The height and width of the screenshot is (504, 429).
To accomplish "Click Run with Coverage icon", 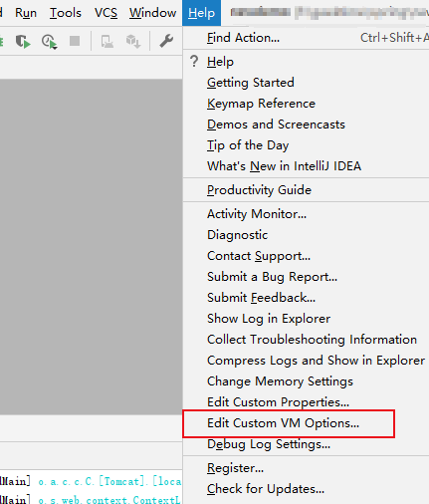I will click(x=23, y=42).
